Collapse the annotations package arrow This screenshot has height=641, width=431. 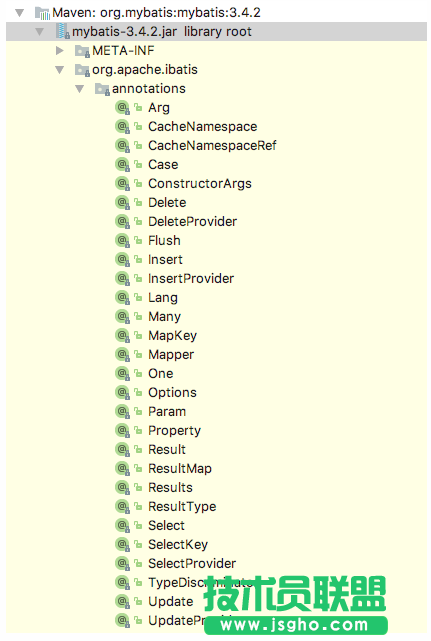coord(80,89)
